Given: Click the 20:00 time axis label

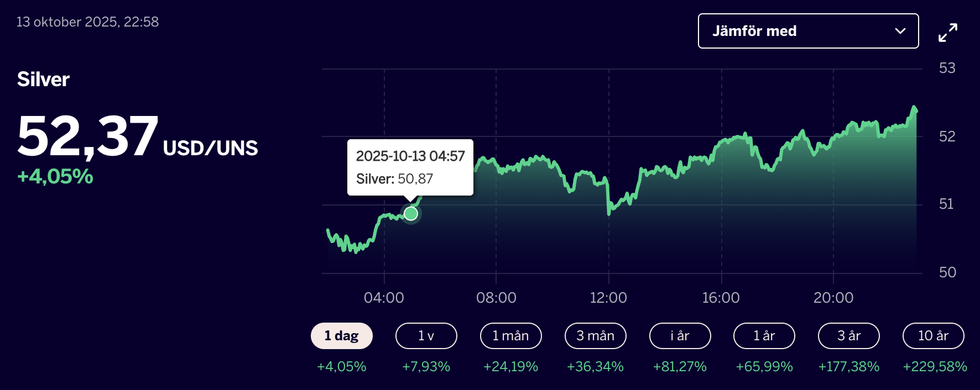Looking at the screenshot, I should tap(833, 298).
